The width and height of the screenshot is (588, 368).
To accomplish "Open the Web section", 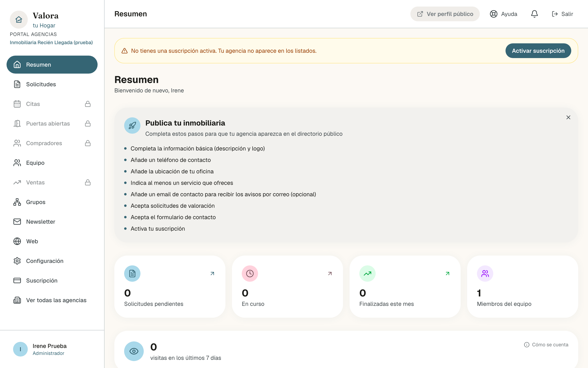I will 52,241.
